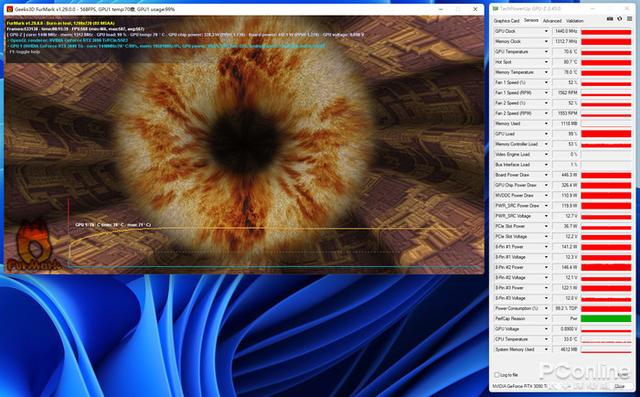The width and height of the screenshot is (640, 397).
Task: Click the GPU-Z title bar app icon
Action: click(495, 8)
